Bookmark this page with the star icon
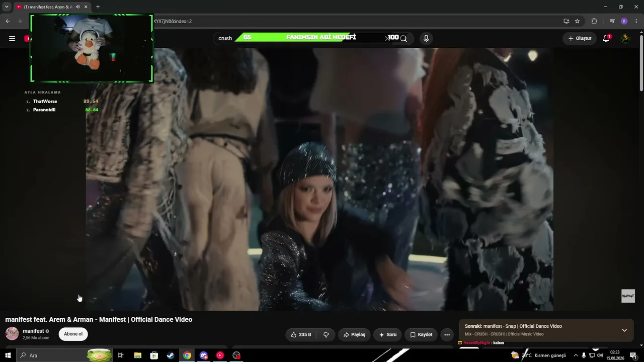The image size is (644, 362). [577, 21]
